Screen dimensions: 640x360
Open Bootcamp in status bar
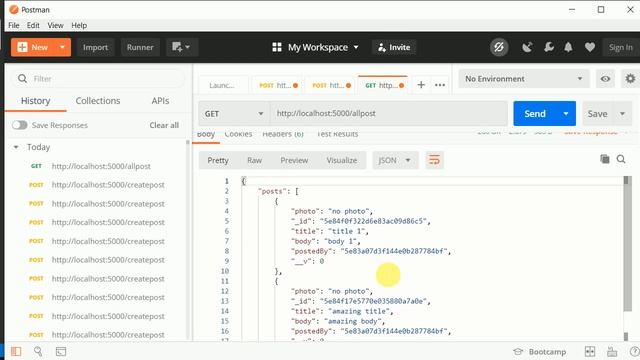click(540, 351)
